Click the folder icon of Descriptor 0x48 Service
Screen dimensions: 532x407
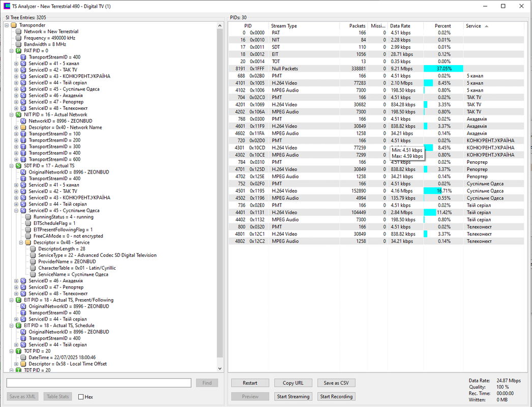[28, 242]
